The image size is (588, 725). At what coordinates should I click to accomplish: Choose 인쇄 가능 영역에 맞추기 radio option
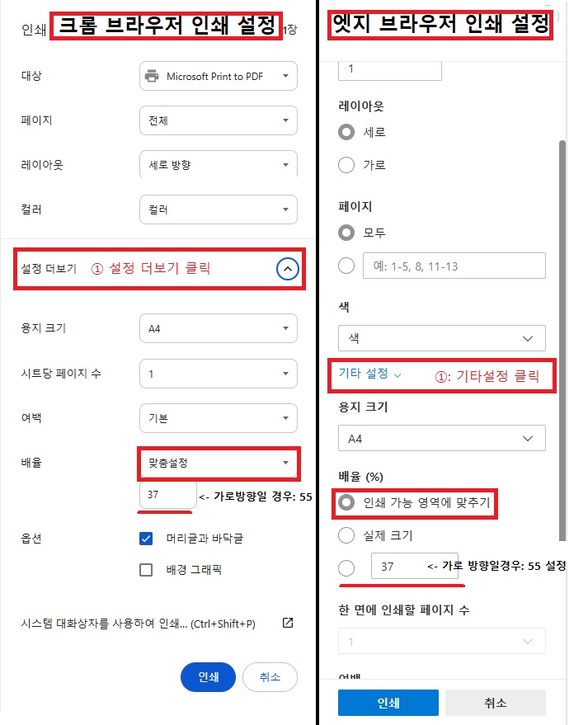346,502
